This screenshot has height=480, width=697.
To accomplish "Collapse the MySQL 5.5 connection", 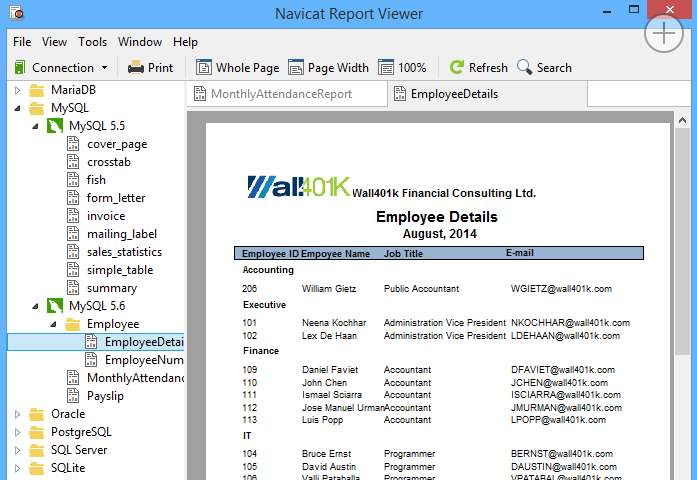I will point(35,126).
